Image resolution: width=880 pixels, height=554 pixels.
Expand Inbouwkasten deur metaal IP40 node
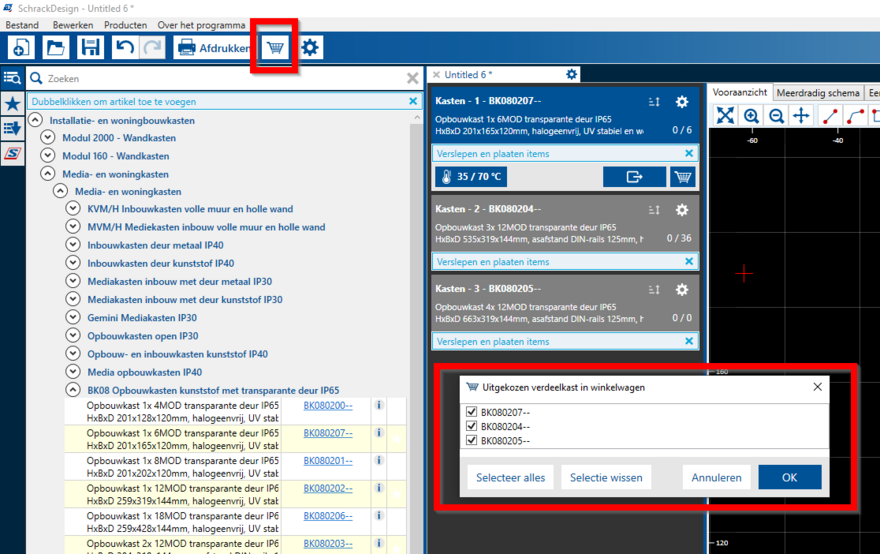tap(72, 245)
